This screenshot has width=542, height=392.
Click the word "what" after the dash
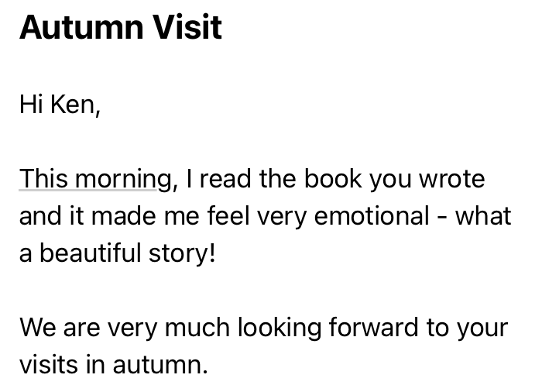coord(483,216)
